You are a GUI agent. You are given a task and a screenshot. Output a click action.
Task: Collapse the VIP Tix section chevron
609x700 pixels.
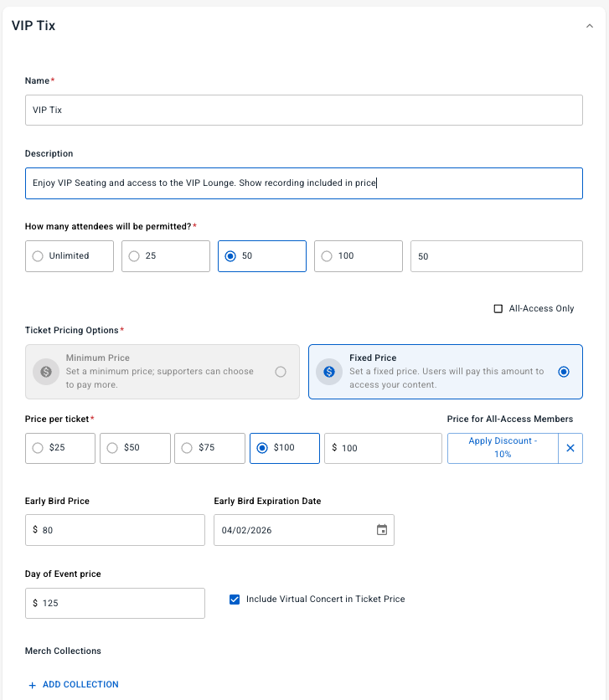click(x=589, y=26)
